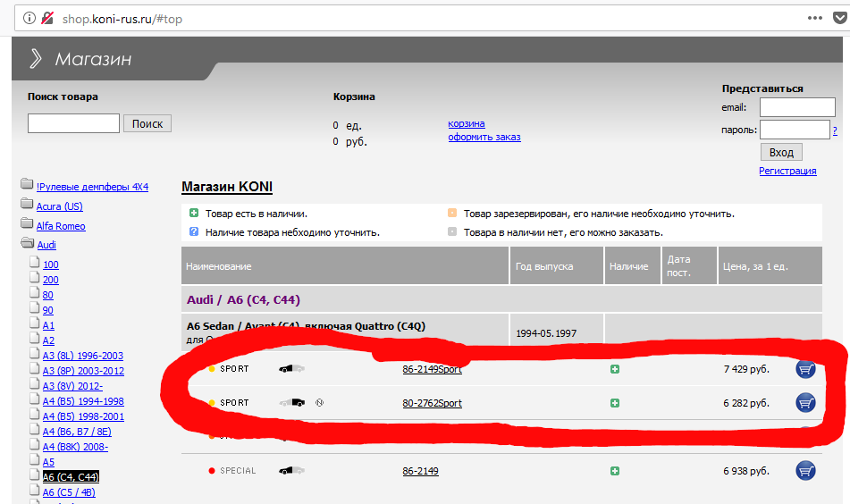This screenshot has width=850, height=504.
Task: Click the folder icon next to Acura (US)
Action: [x=27, y=204]
